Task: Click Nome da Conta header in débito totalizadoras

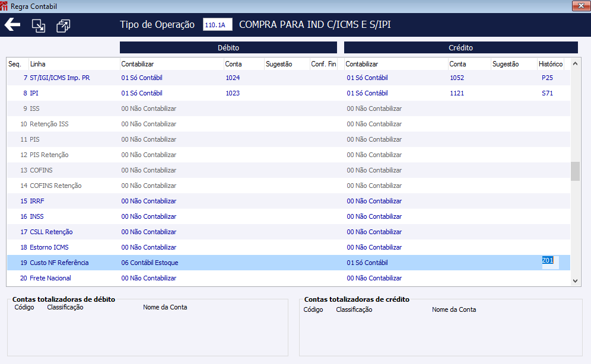Action: 165,307
